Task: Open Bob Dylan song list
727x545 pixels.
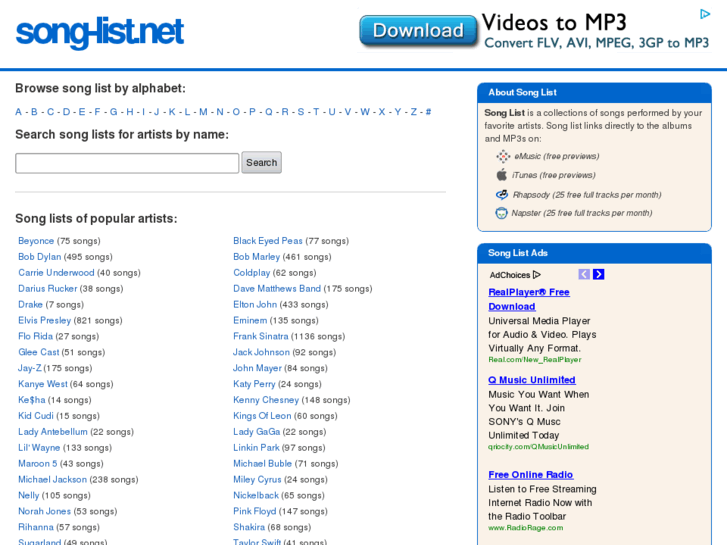Action: pos(39,256)
